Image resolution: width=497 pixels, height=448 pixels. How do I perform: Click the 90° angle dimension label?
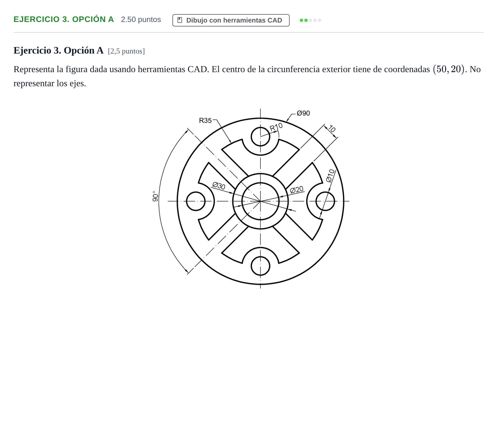click(x=155, y=196)
